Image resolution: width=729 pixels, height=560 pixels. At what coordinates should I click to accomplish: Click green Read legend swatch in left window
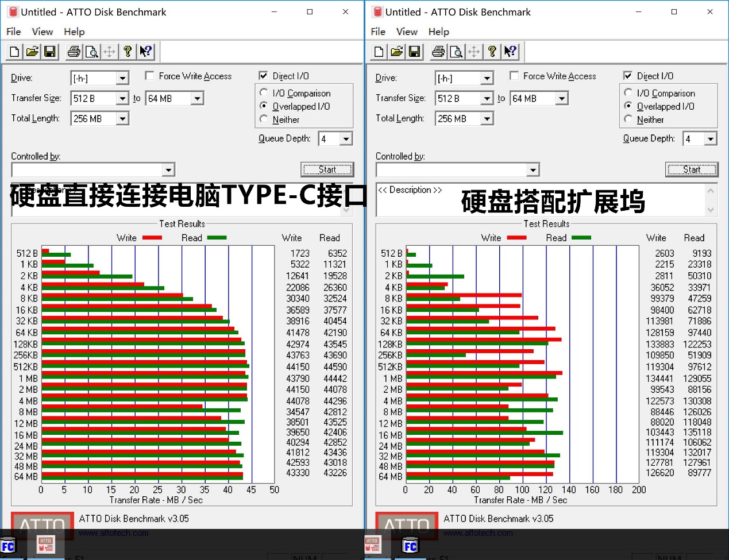click(x=217, y=238)
